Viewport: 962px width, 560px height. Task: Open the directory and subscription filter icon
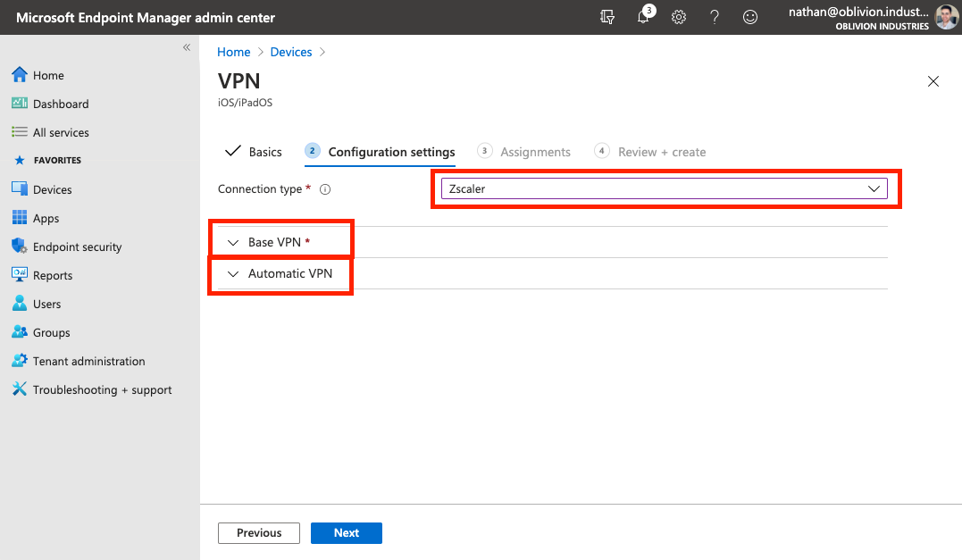pos(607,17)
